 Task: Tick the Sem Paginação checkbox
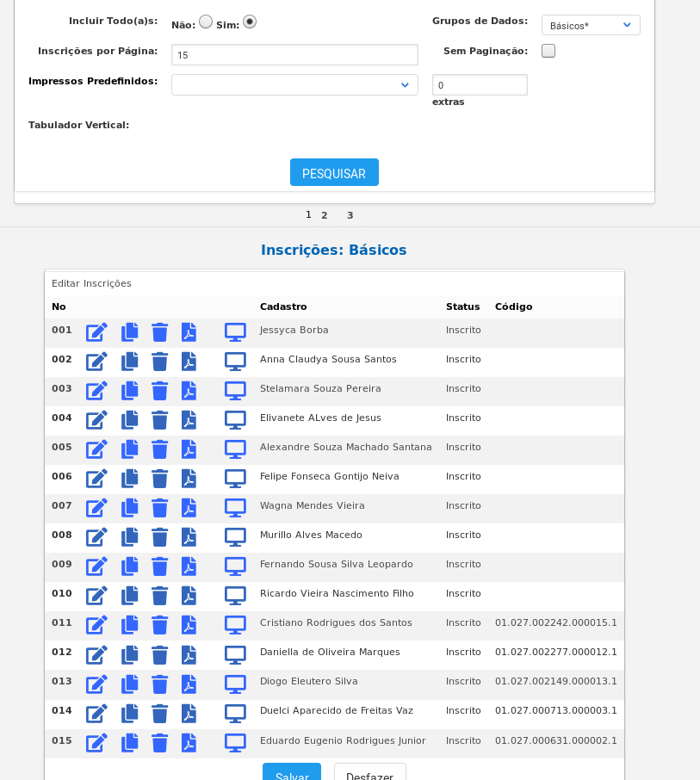coord(548,51)
